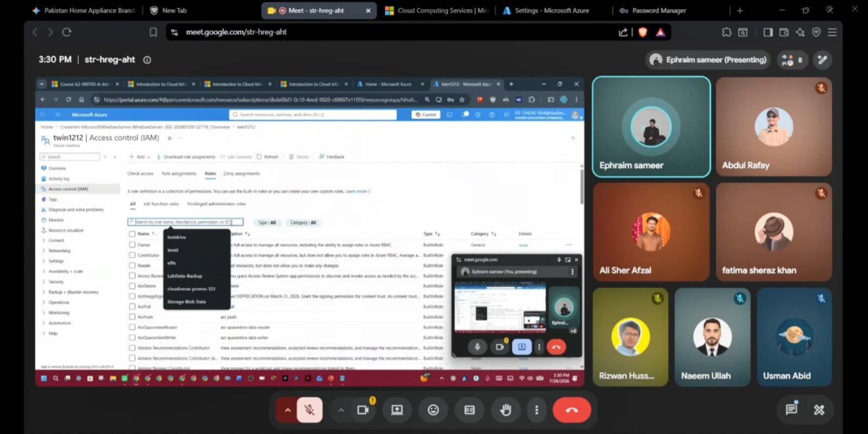Open the Brave VPN shield icon
868x434 pixels.
click(816, 32)
